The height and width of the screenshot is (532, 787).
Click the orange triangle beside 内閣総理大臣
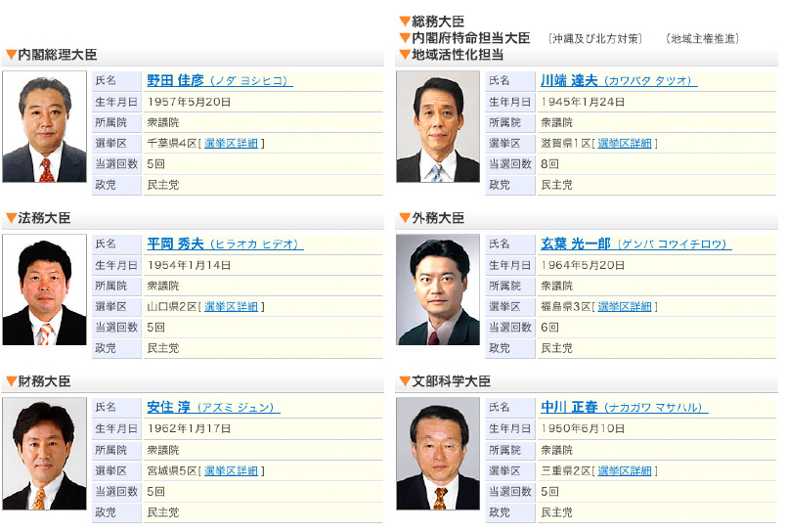click(x=11, y=56)
